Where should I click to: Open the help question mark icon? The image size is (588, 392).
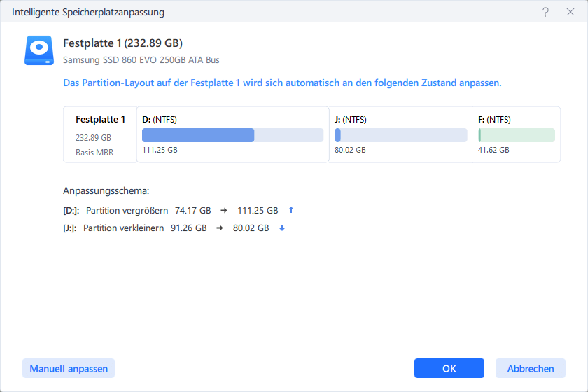545,12
